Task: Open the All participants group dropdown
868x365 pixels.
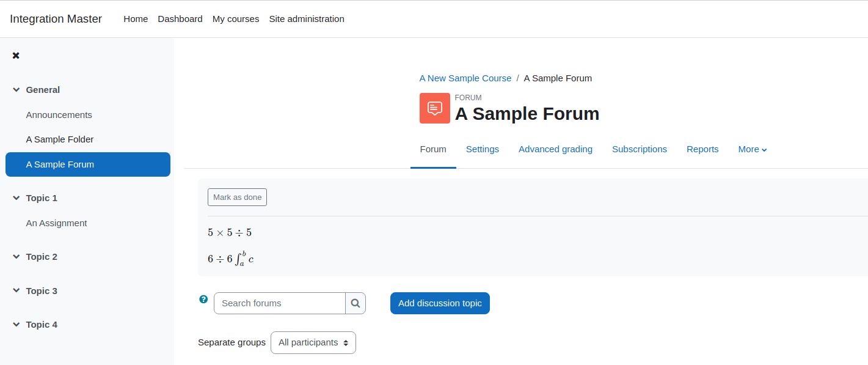Action: click(313, 342)
